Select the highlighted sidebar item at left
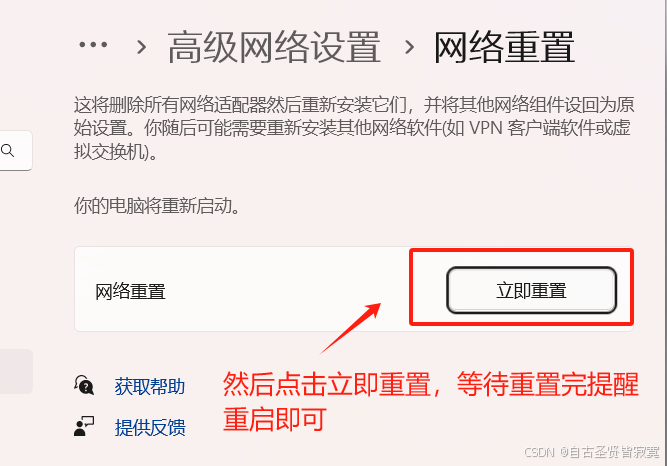667x466 pixels. (16, 372)
